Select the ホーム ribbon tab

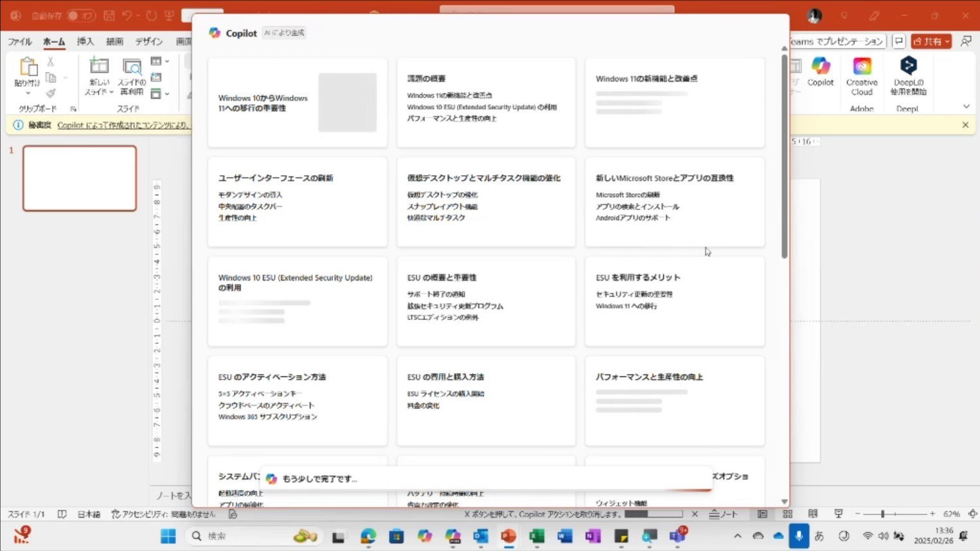point(54,42)
